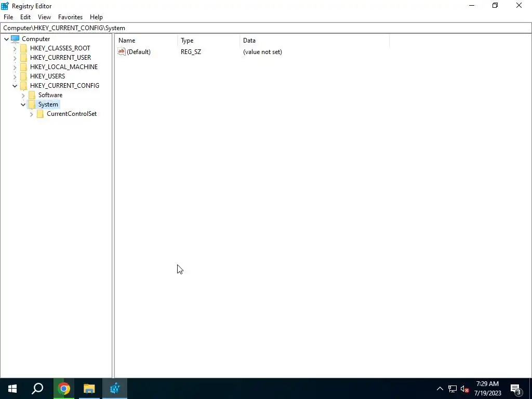Image resolution: width=532 pixels, height=399 pixels.
Task: Open the Help menu
Action: [x=96, y=17]
